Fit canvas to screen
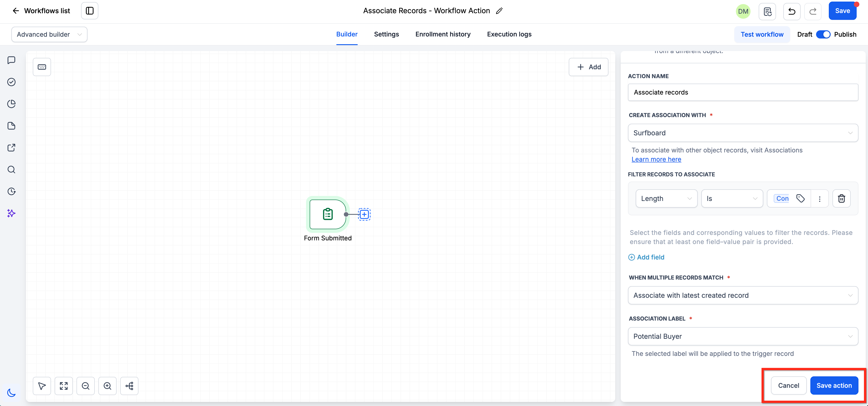 coord(64,386)
